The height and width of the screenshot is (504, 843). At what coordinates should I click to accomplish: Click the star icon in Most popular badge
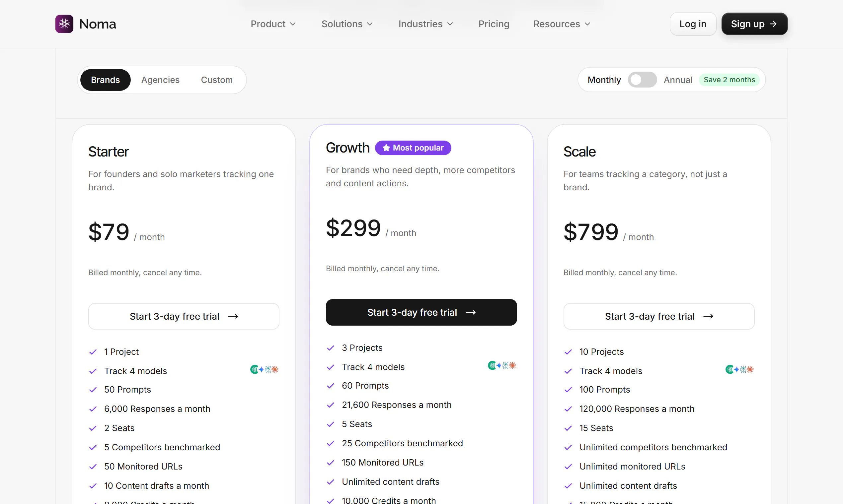coord(386,148)
